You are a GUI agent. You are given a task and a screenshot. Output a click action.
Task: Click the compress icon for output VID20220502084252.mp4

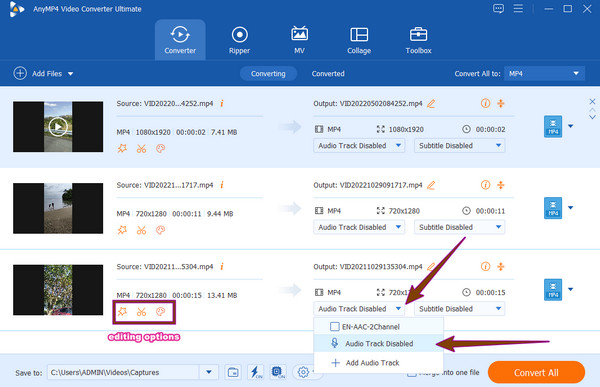[501, 103]
